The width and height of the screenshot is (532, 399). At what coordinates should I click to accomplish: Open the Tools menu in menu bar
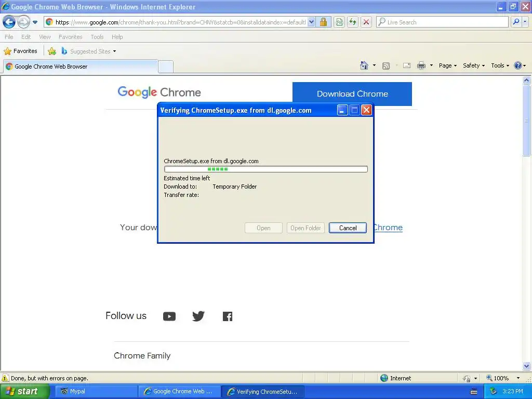97,37
